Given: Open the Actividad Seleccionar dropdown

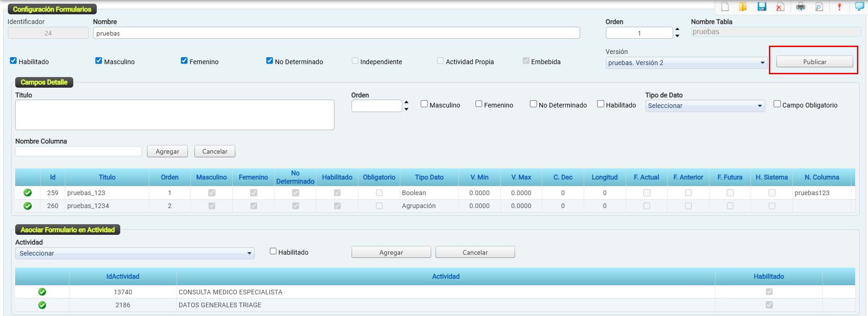Looking at the screenshot, I should click(135, 253).
